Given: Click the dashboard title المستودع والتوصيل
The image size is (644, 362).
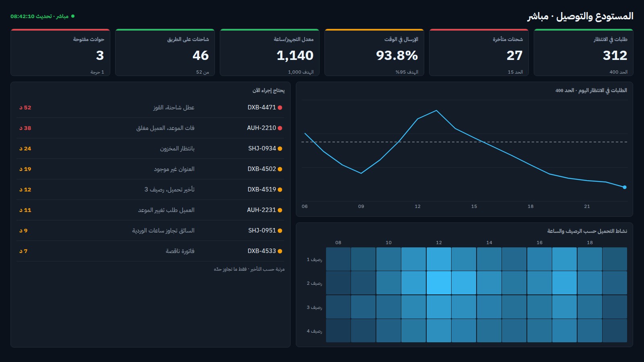Looking at the screenshot, I should click(x=595, y=16).
